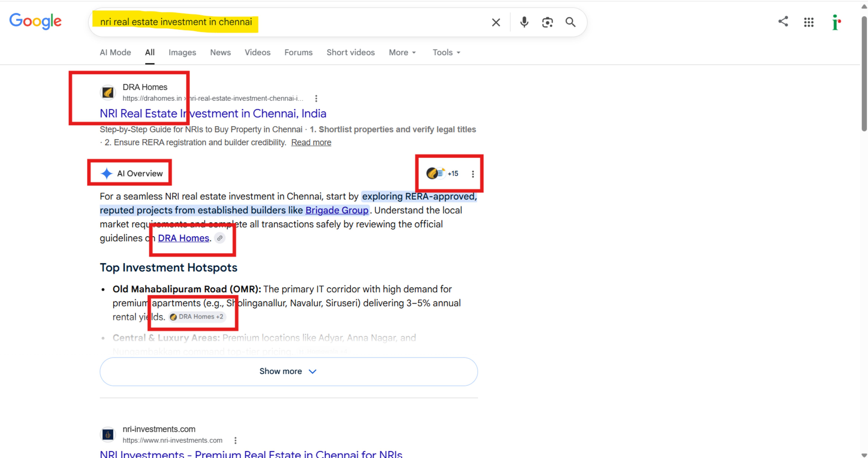868x458 pixels.
Task: Open AI Overview sources +15 chip
Action: [x=442, y=174]
